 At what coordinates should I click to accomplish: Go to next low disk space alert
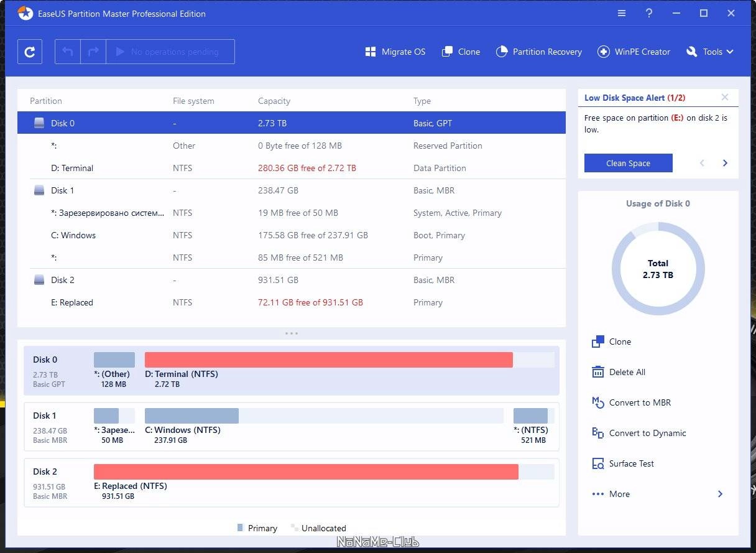[725, 163]
